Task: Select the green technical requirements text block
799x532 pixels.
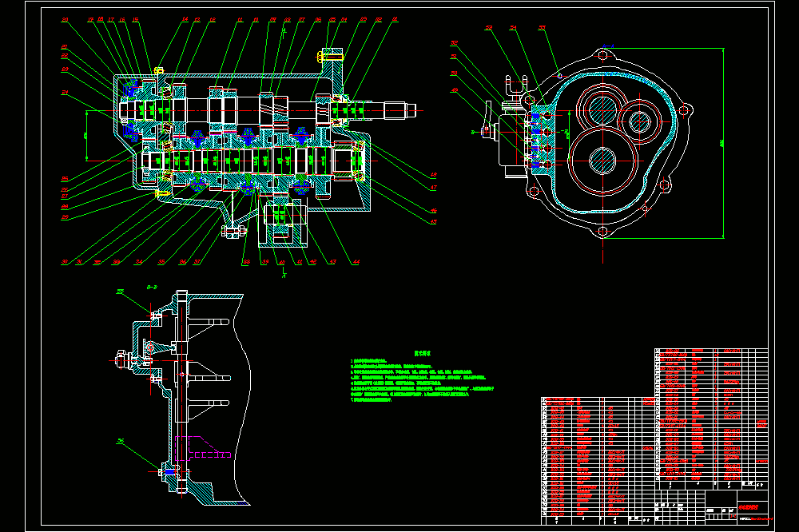Action: pos(422,377)
